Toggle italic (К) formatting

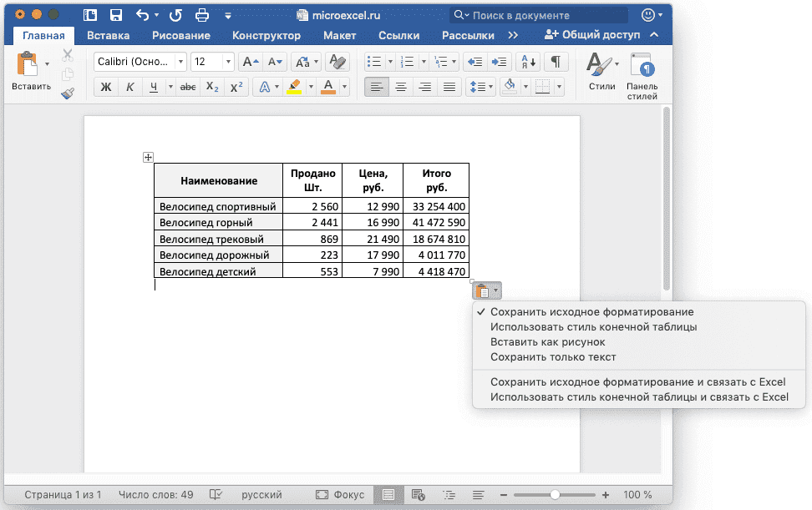pyautogui.click(x=129, y=87)
